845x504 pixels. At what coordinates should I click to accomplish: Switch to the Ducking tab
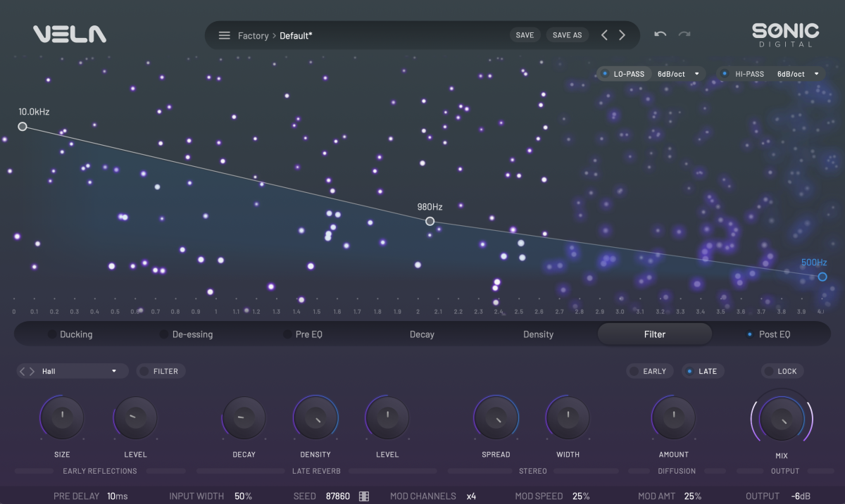tap(76, 334)
